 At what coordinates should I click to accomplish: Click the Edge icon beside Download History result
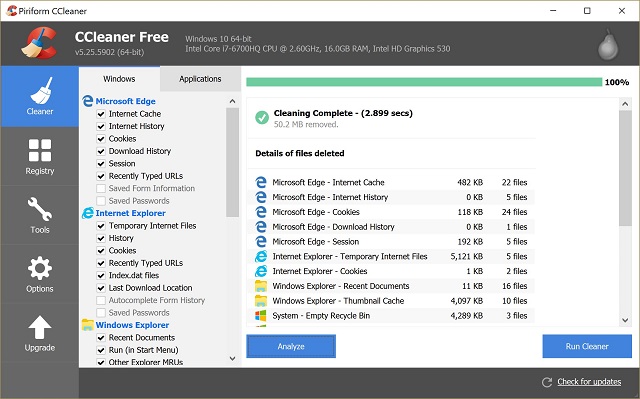[261, 227]
